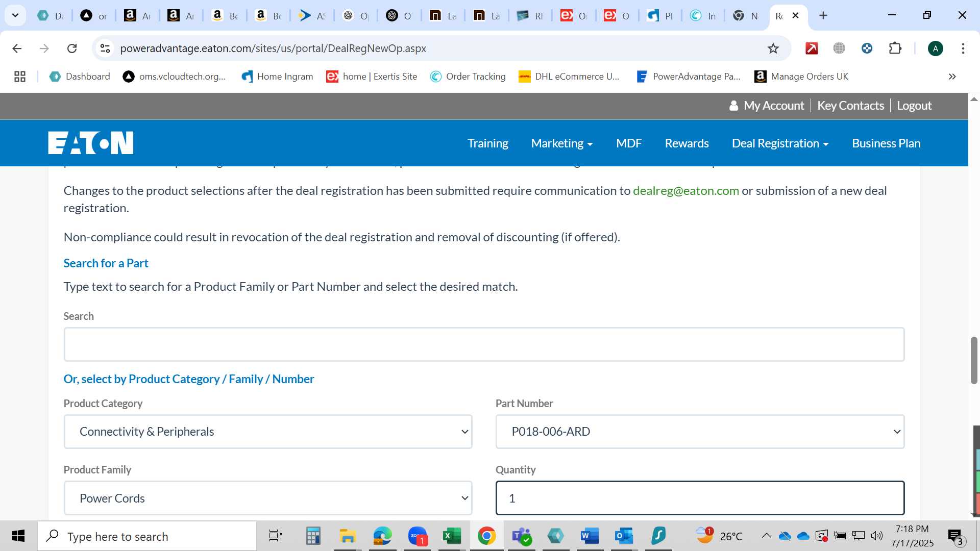
Task: Open the Manage Orders UK bookmark
Action: (x=801, y=77)
